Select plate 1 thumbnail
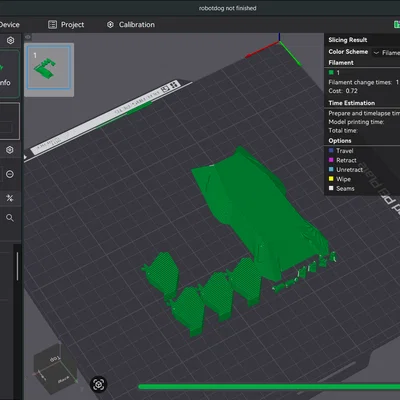Viewport: 400px width, 400px height. [49, 68]
